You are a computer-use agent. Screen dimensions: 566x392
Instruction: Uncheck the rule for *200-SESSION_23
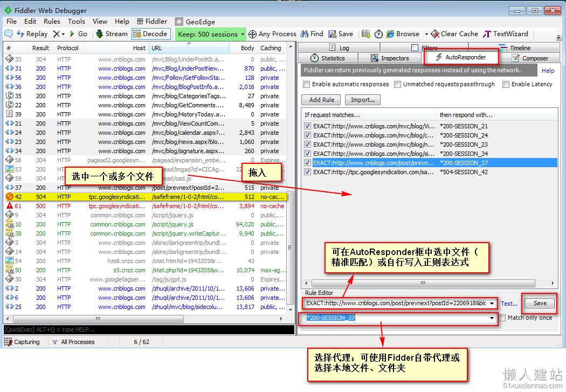coord(308,145)
